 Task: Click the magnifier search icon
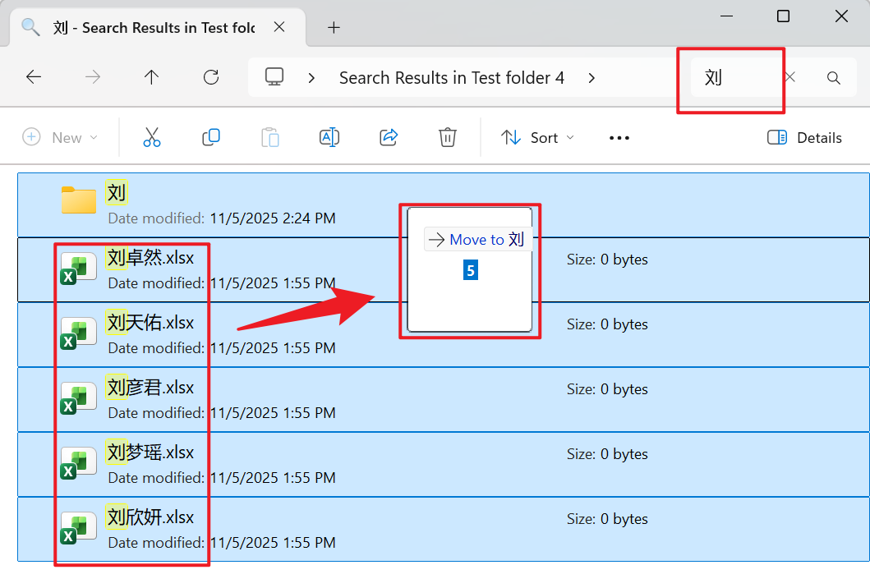tap(833, 78)
